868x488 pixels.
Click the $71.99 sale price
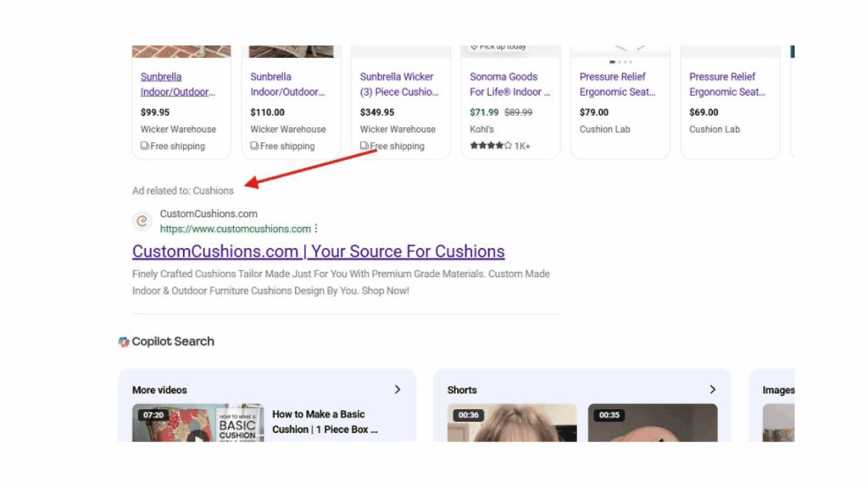pyautogui.click(x=484, y=113)
